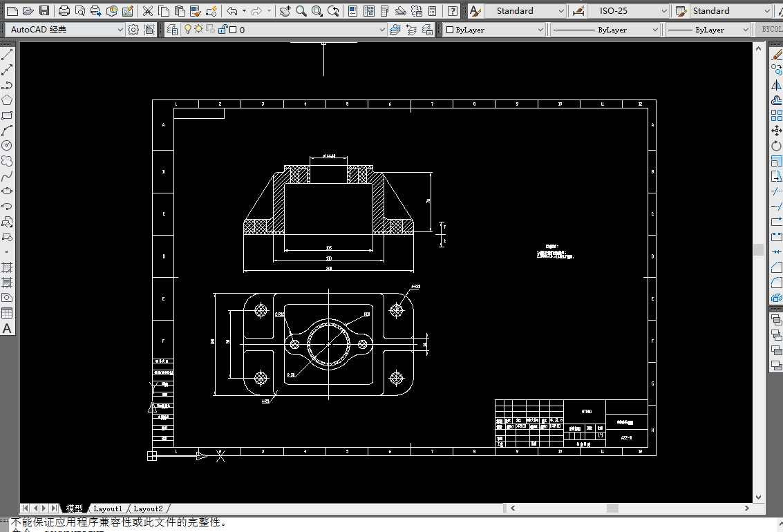Activate the Pan hand tool
Viewport: 783px width, 532px height.
(285, 10)
